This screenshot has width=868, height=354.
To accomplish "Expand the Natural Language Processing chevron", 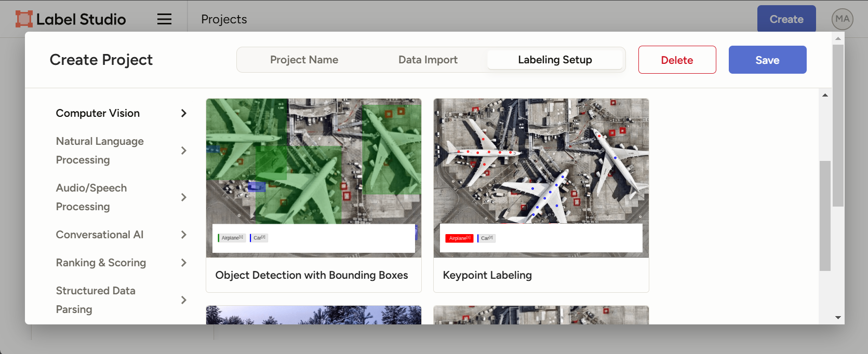I will point(183,151).
